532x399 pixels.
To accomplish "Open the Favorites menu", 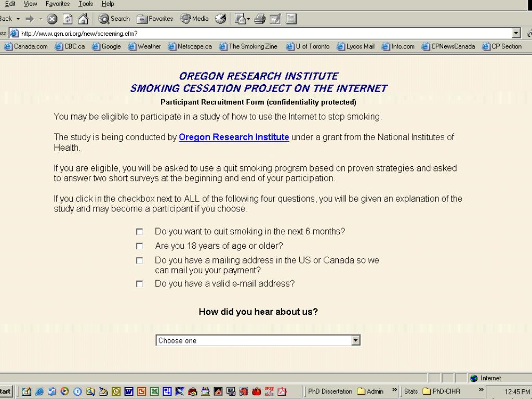I will tap(58, 4).
